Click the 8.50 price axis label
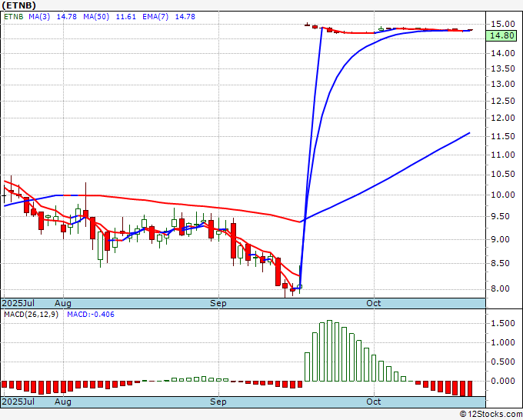 tap(505, 264)
